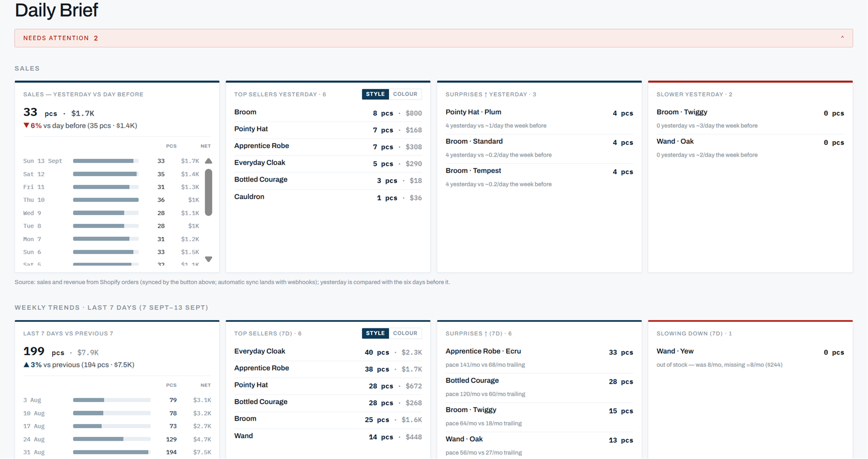Collapse the Needs Attention banner chevron
The image size is (868, 459).
842,37
